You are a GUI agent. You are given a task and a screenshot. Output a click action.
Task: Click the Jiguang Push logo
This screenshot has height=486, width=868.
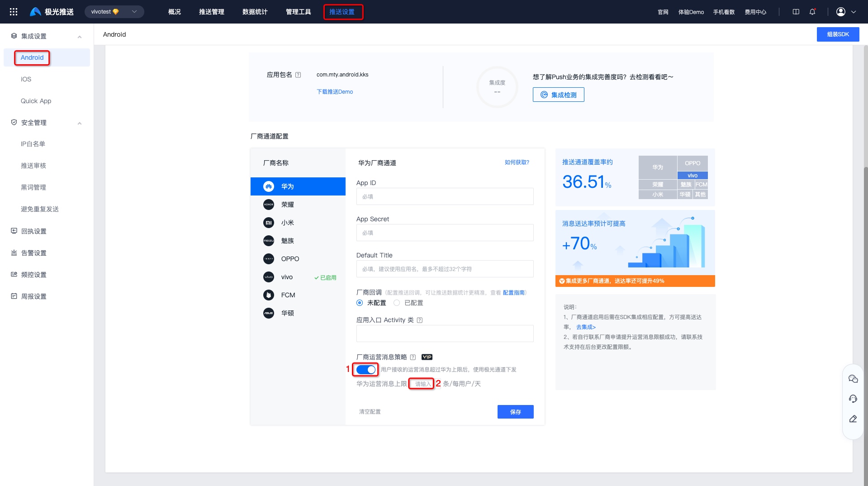pos(52,12)
